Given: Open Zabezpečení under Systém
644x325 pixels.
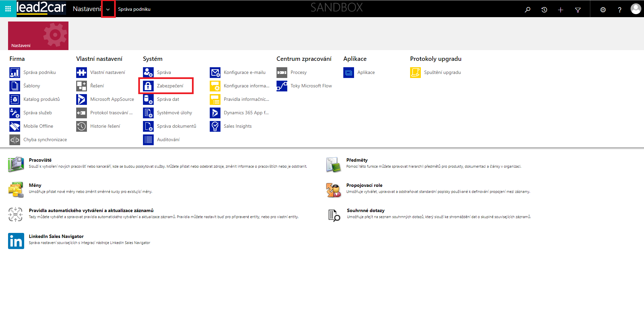Looking at the screenshot, I should coord(170,86).
